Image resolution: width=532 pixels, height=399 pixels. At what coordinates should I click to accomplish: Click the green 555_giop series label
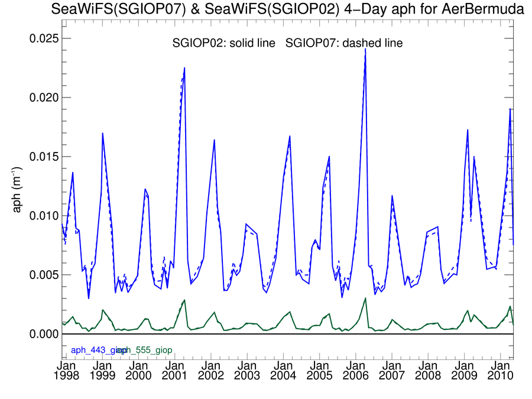pyautogui.click(x=146, y=350)
